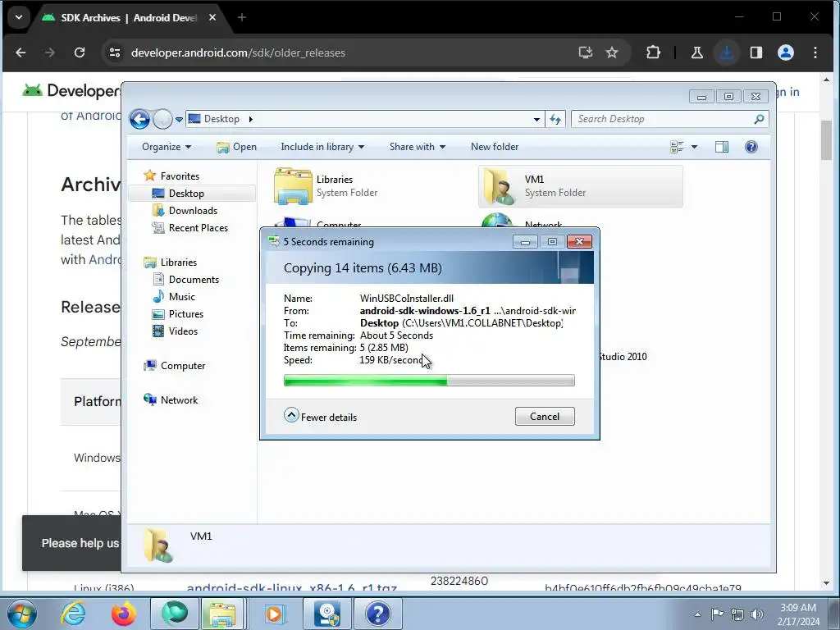
Task: Toggle the preview pane icon
Action: [722, 147]
